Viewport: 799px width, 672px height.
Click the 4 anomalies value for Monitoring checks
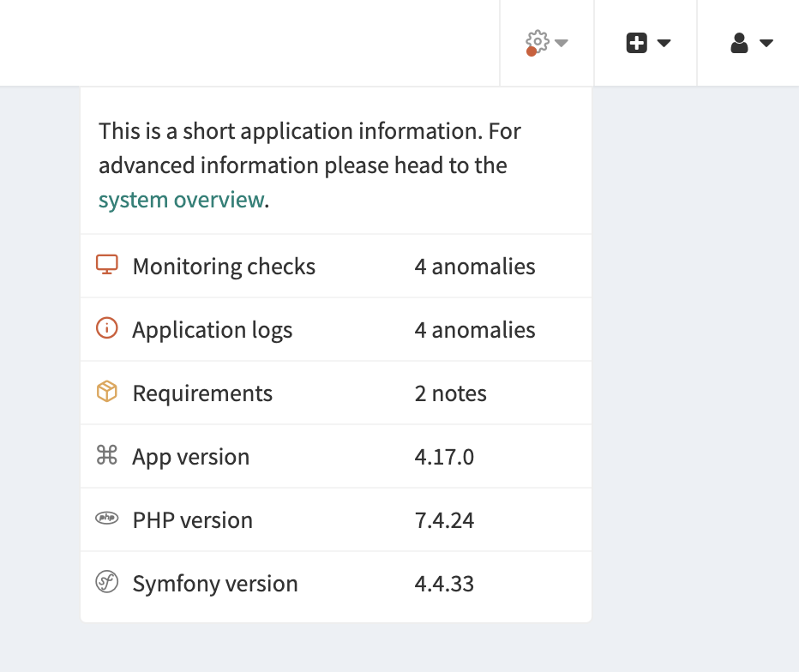(x=475, y=267)
